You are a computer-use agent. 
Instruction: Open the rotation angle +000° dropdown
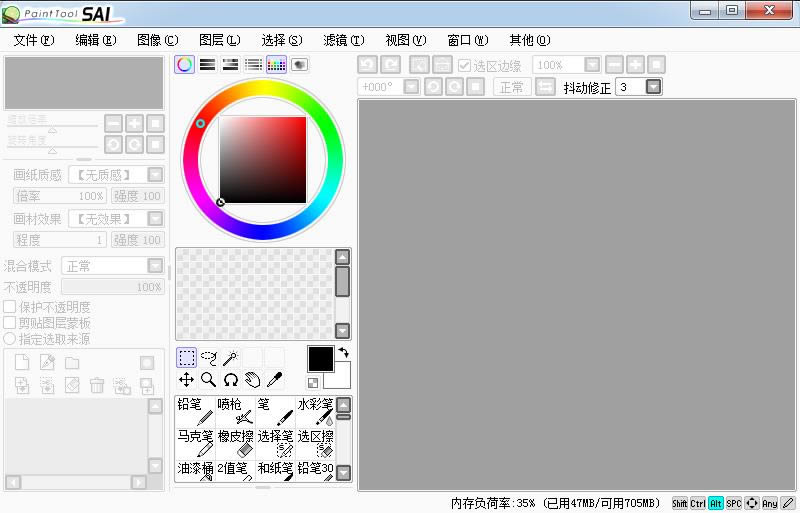click(411, 87)
